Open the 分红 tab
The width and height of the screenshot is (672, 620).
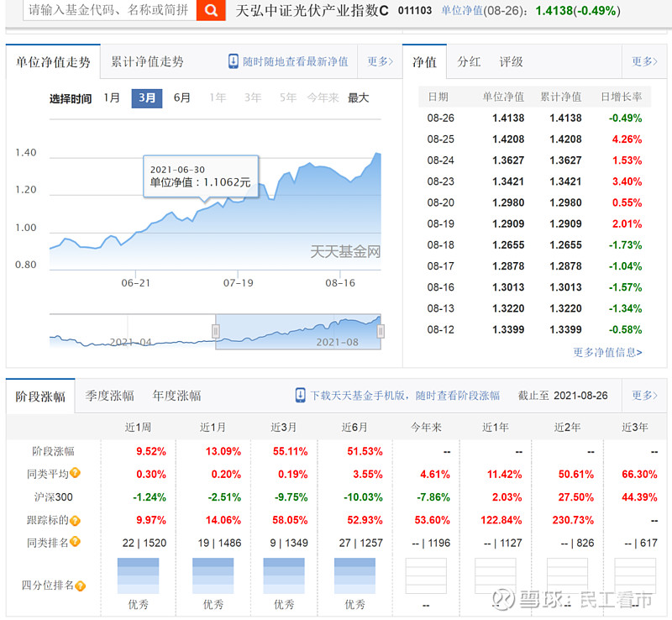[469, 61]
